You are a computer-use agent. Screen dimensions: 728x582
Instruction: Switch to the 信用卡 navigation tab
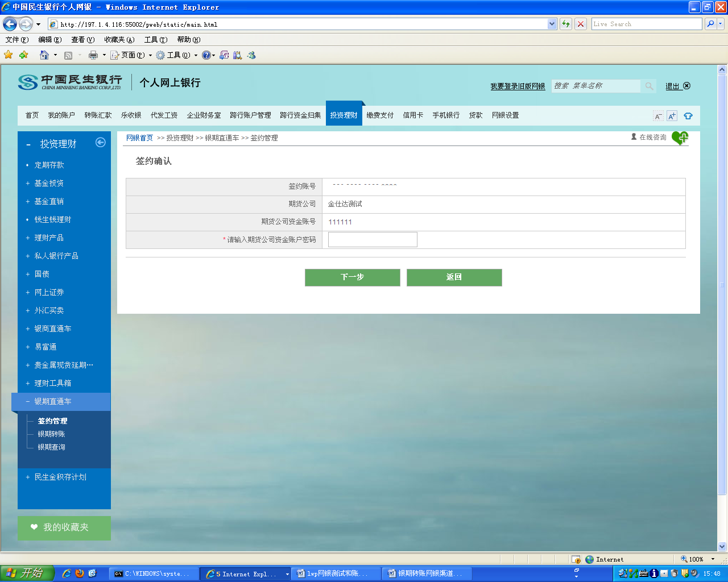click(x=413, y=115)
